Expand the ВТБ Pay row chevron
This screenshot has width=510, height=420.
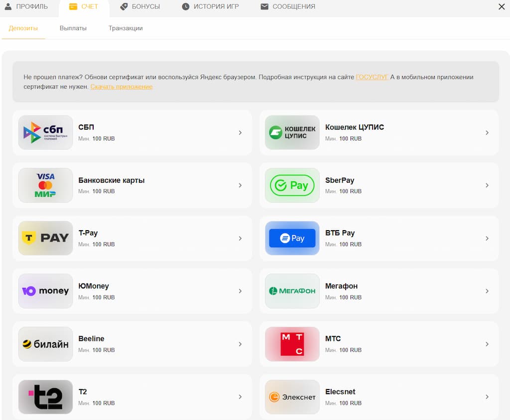tap(487, 239)
